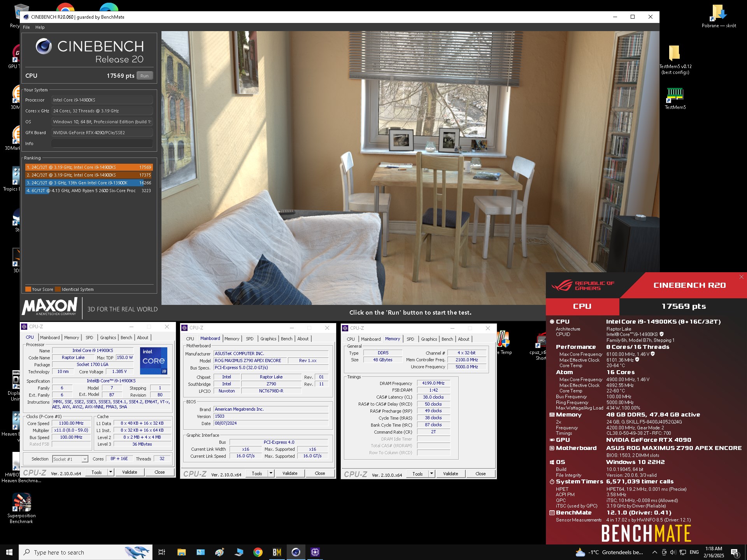
Task: Switch to Cinebench taskbar icon
Action: click(296, 552)
